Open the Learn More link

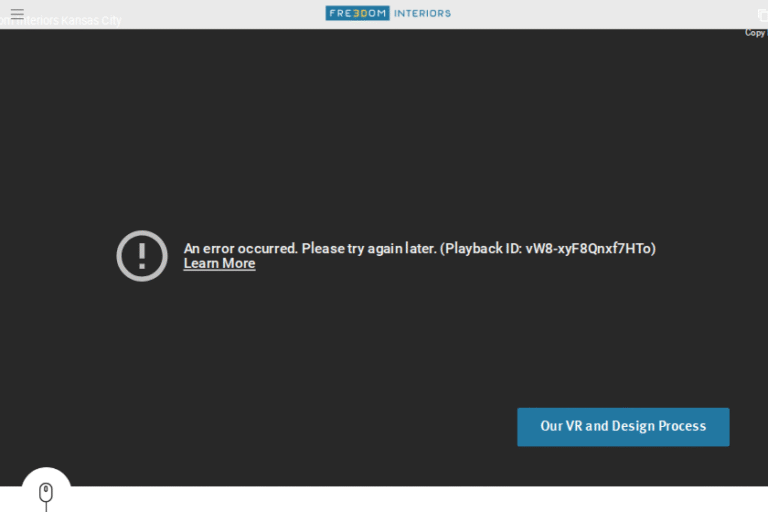[219, 264]
